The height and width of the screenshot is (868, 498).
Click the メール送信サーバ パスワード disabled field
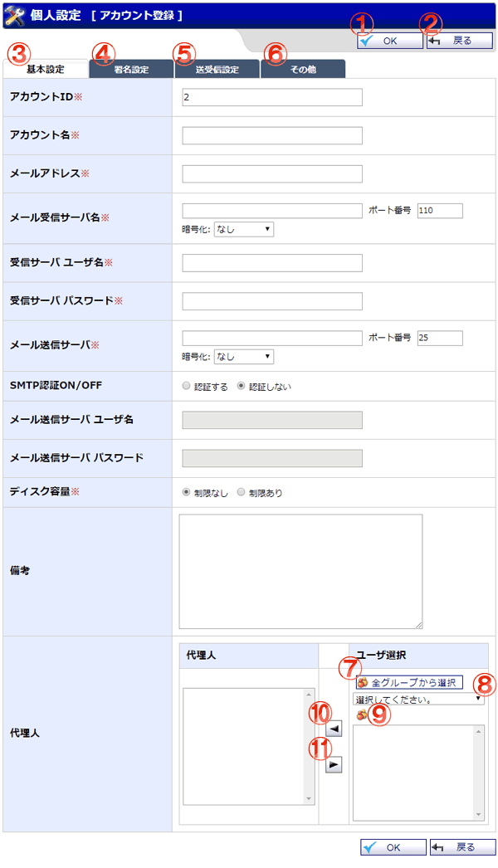point(272,458)
